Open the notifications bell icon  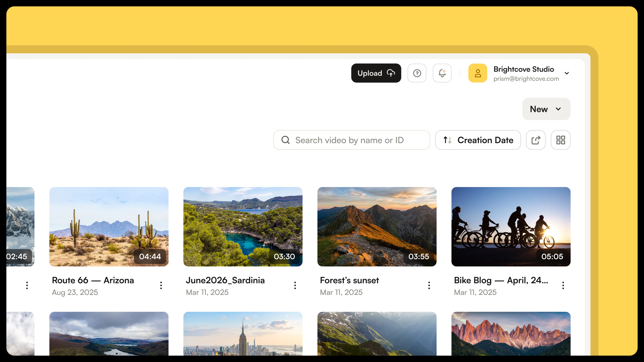[442, 73]
